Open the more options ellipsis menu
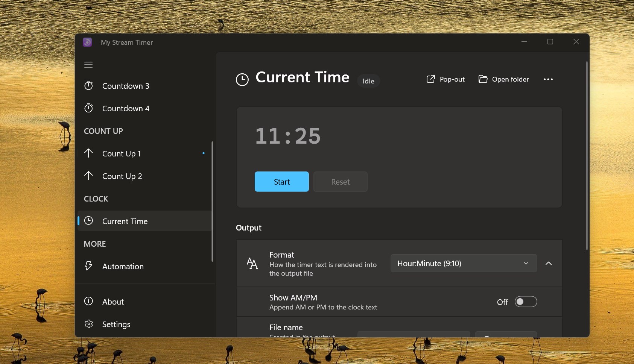The height and width of the screenshot is (364, 634). click(548, 79)
